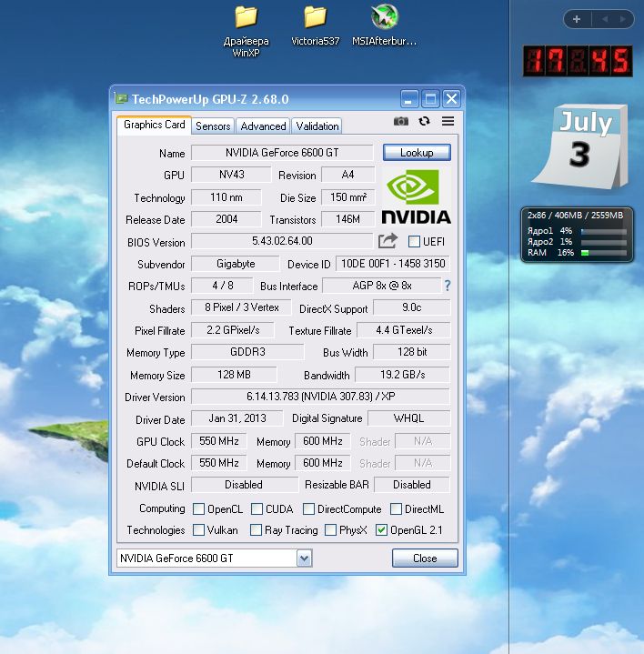Click the GPU field showing NV43
This screenshot has height=654, width=644.
[231, 175]
